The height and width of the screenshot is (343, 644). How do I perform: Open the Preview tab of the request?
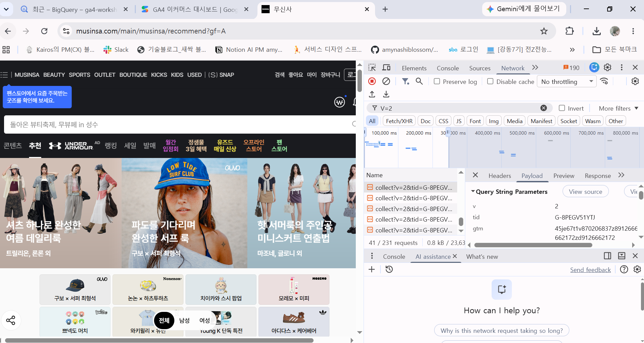564,176
